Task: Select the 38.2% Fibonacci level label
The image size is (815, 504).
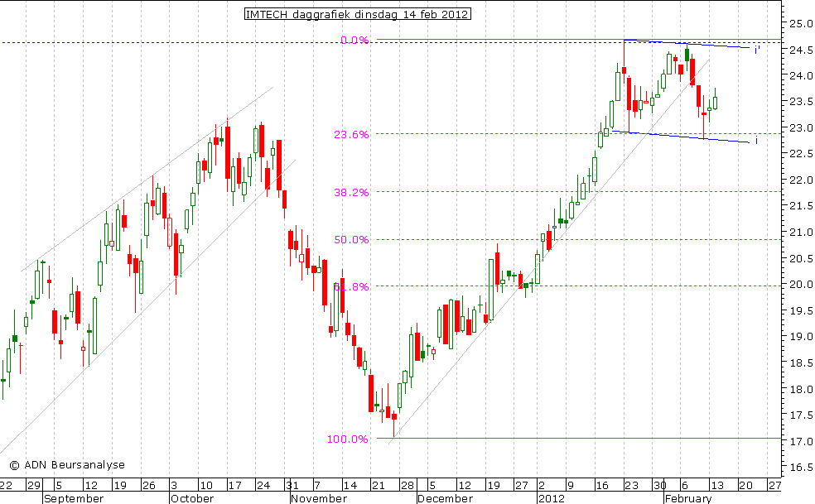Action: (x=351, y=193)
